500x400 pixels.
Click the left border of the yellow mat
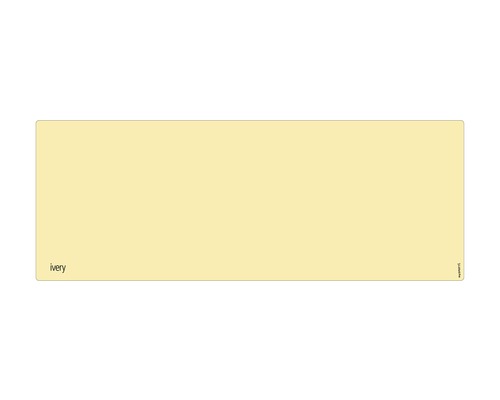36,200
